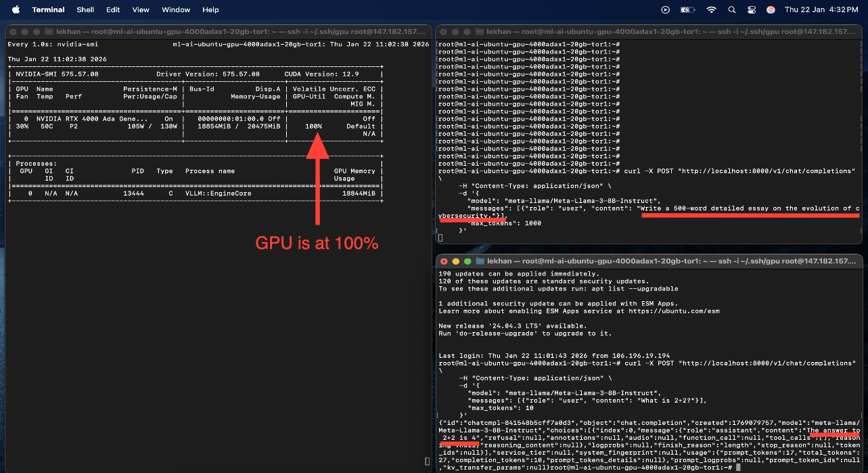The image size is (868, 473).
Task: Click the 100% GPU-Util value
Action: coord(313,127)
